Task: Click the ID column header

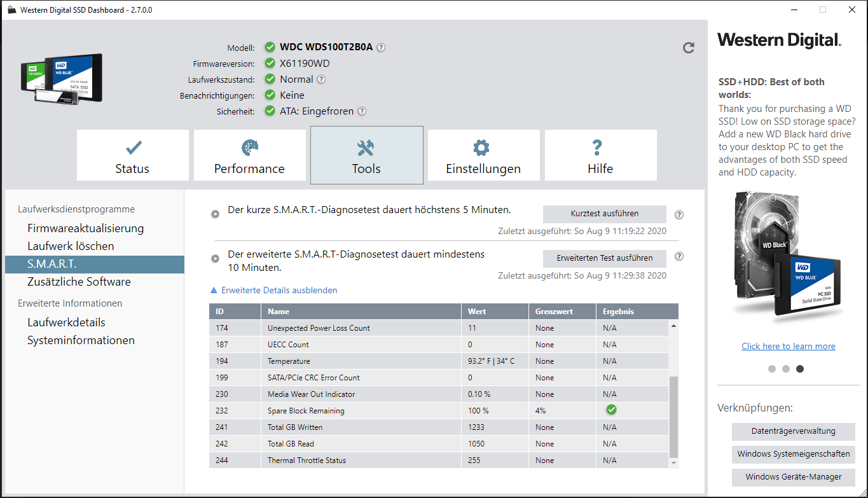Action: tap(235, 312)
